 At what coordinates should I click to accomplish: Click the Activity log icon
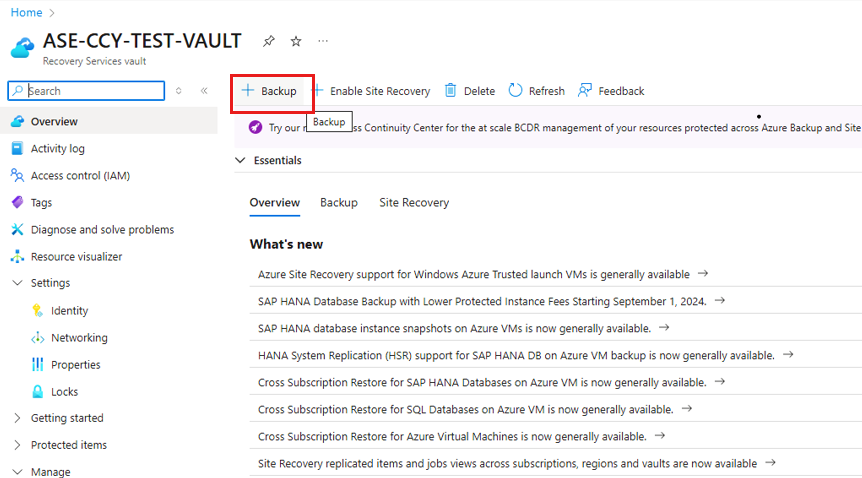pos(18,148)
